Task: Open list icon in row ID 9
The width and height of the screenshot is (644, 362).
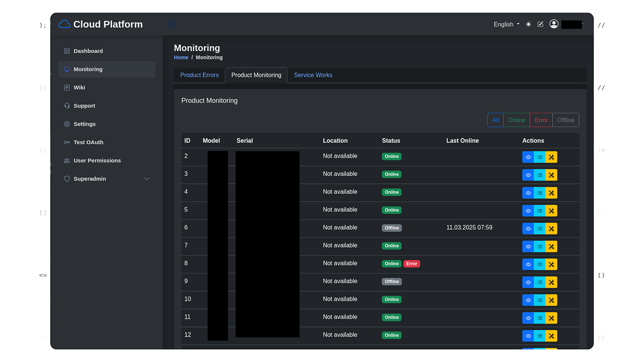Action: 540,283
